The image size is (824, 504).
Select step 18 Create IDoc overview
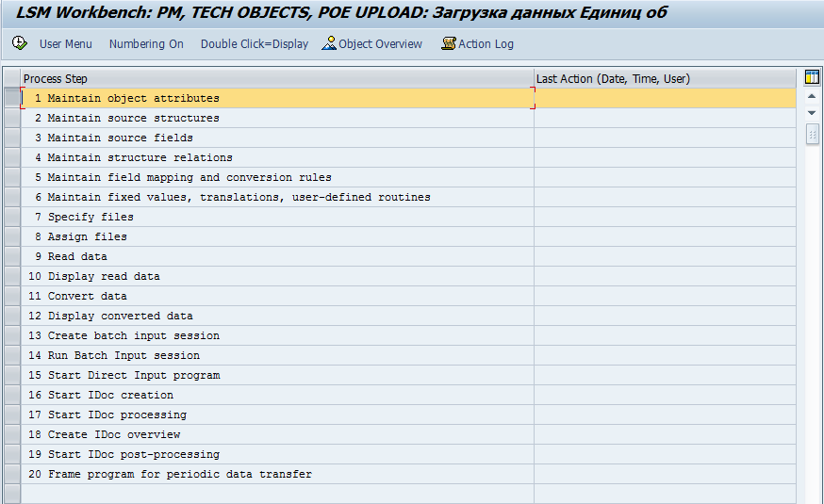pyautogui.click(x=277, y=434)
